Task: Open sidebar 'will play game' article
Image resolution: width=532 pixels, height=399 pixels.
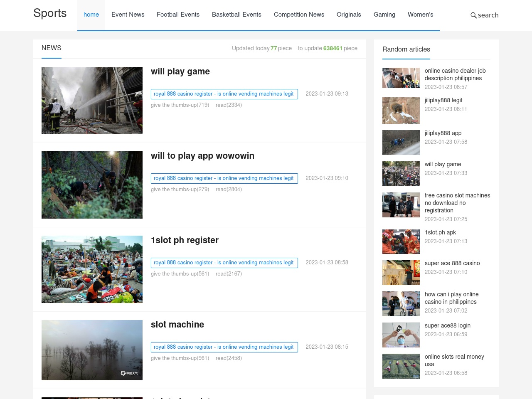Action: (x=443, y=164)
